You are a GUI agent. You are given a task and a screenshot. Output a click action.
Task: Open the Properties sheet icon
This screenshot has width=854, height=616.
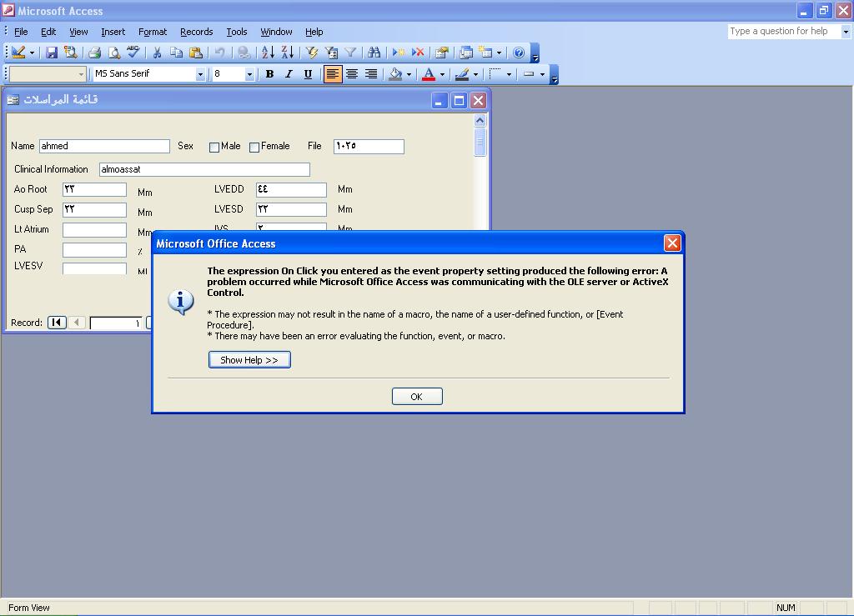pos(442,53)
